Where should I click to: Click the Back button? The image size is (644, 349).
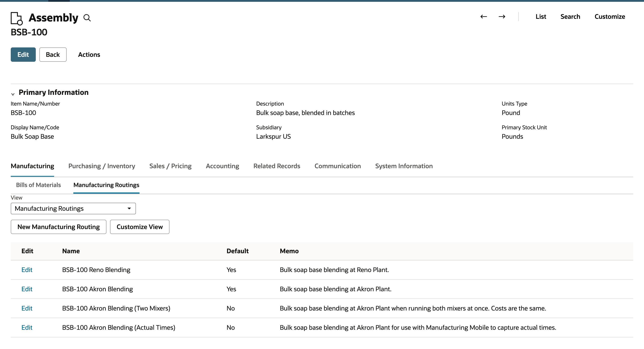point(53,55)
